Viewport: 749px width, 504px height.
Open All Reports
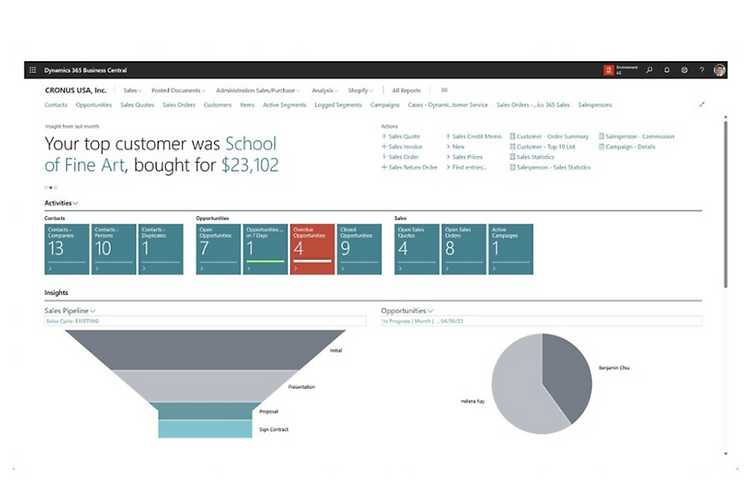[407, 90]
